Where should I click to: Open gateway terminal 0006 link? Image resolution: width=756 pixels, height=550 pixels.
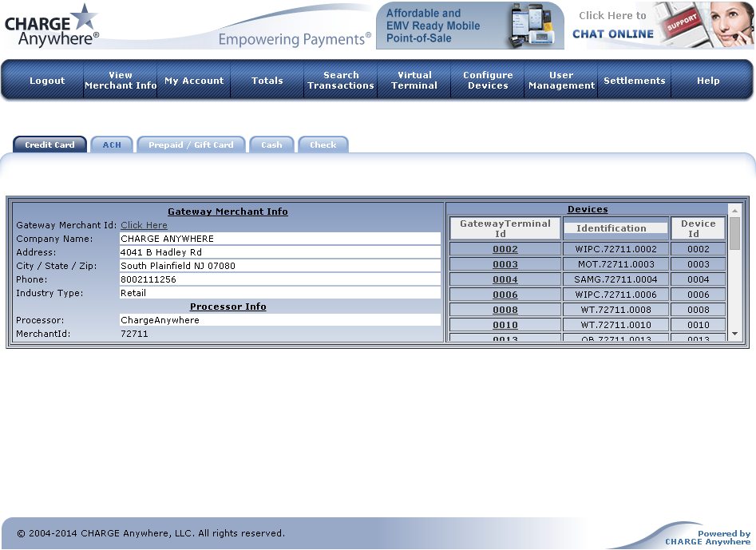[x=505, y=295]
